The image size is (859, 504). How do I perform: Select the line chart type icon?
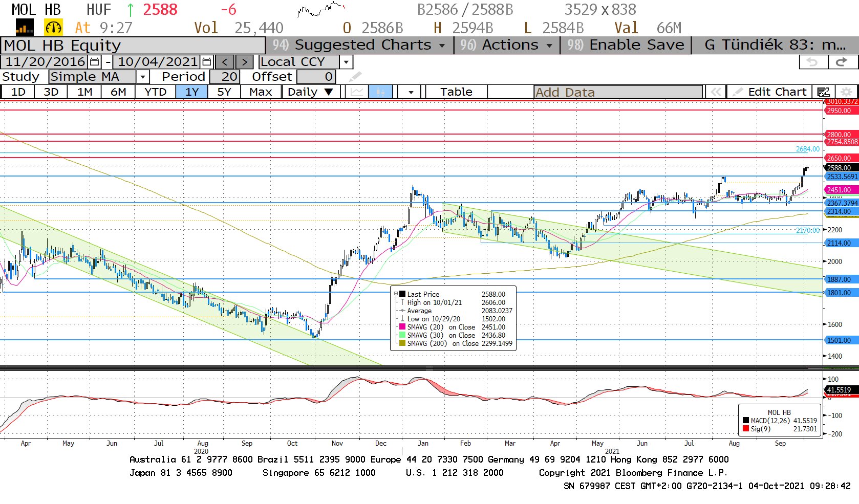click(x=357, y=92)
